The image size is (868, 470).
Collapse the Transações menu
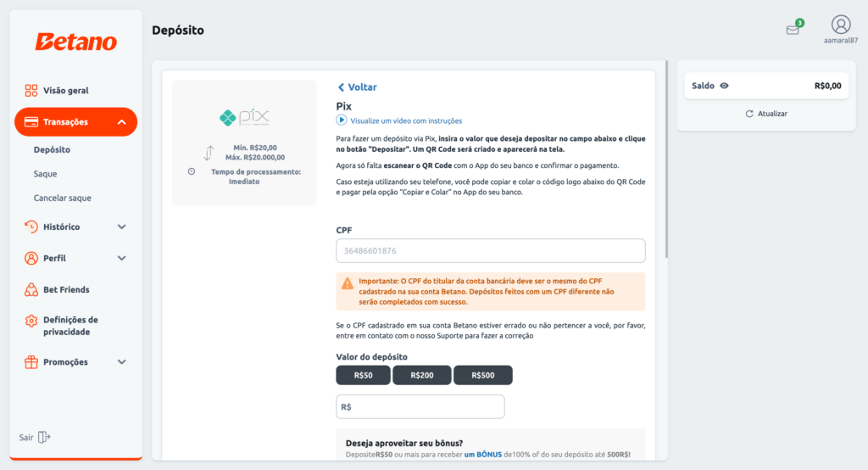pyautogui.click(x=122, y=122)
